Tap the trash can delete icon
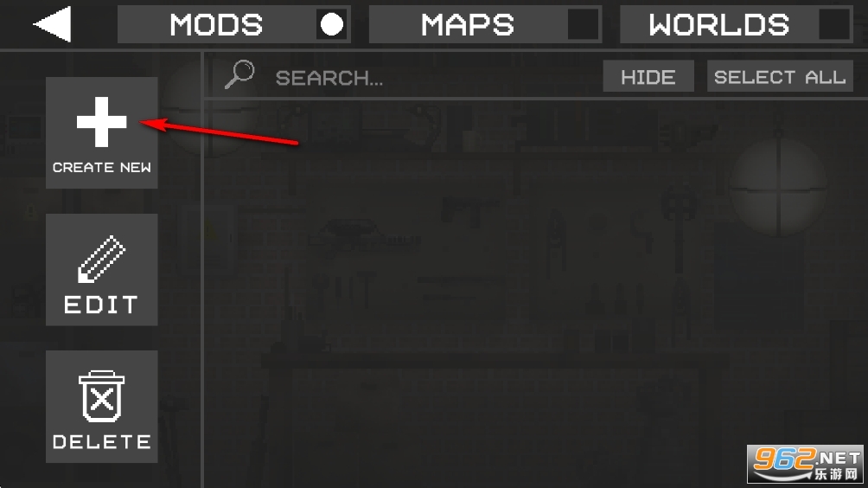Viewport: 868px width, 488px height. (x=102, y=396)
